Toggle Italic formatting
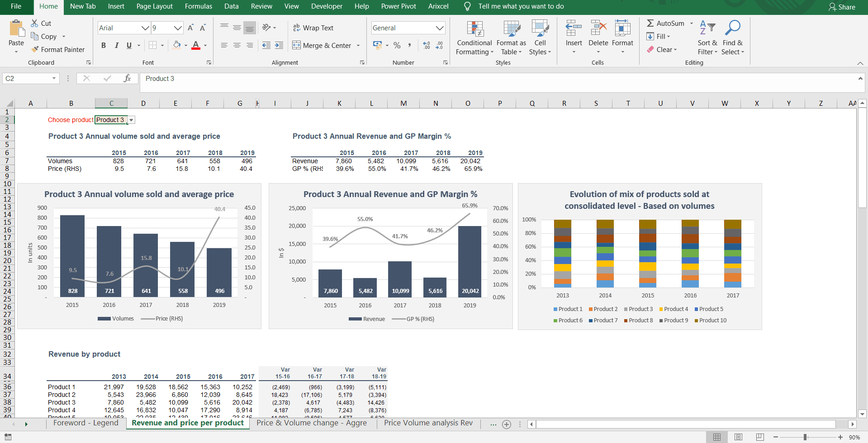Image resolution: width=868 pixels, height=443 pixels. pyautogui.click(x=116, y=45)
